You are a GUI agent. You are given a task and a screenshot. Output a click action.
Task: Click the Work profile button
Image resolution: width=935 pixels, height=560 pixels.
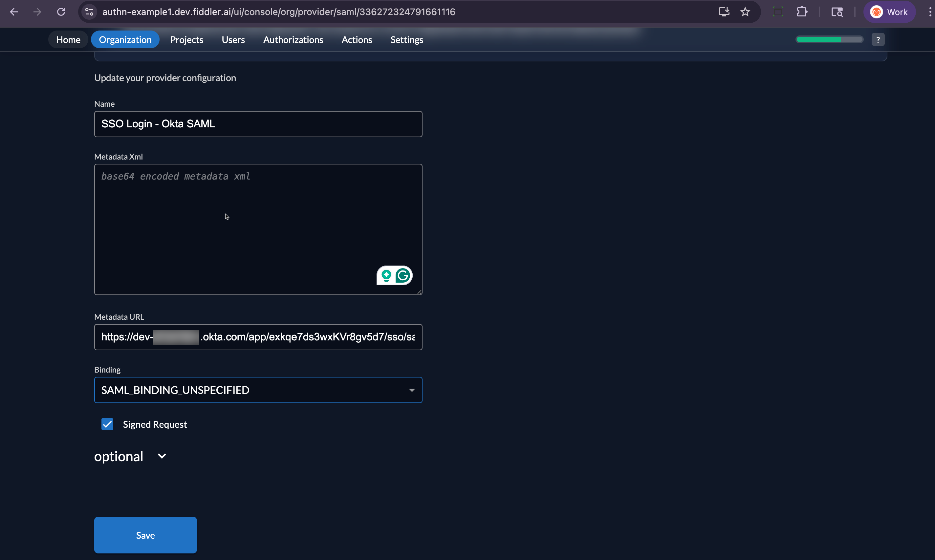(889, 12)
